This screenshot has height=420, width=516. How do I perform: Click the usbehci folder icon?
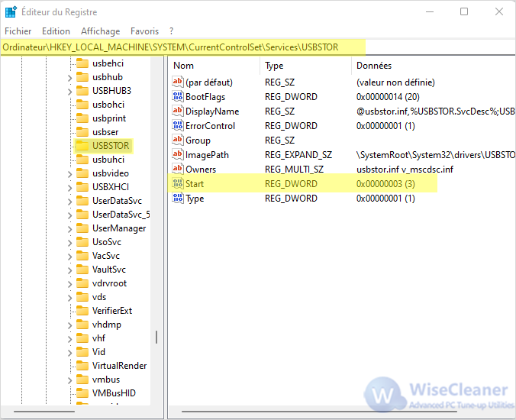[x=82, y=63]
